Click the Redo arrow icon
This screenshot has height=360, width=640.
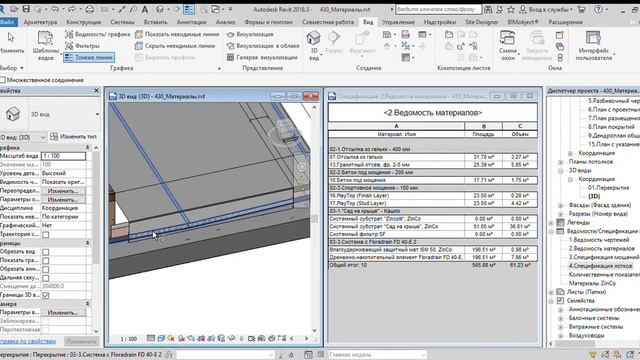(72, 9)
